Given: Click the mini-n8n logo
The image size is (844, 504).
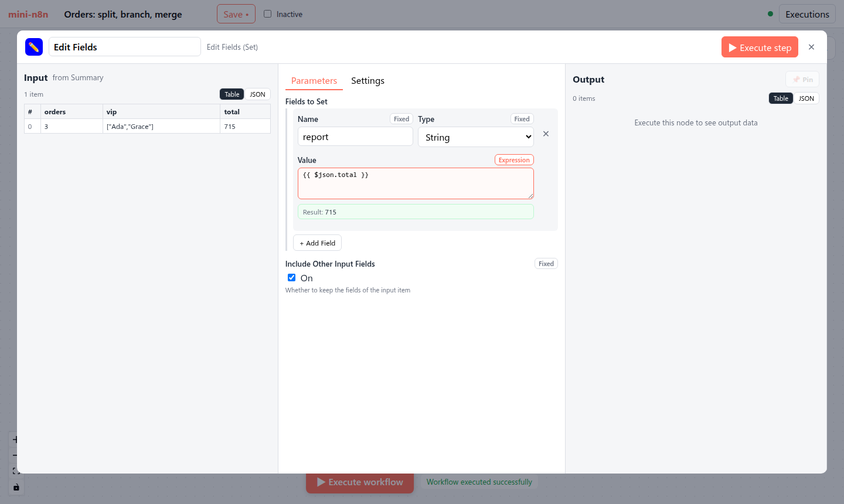Looking at the screenshot, I should pyautogui.click(x=28, y=14).
